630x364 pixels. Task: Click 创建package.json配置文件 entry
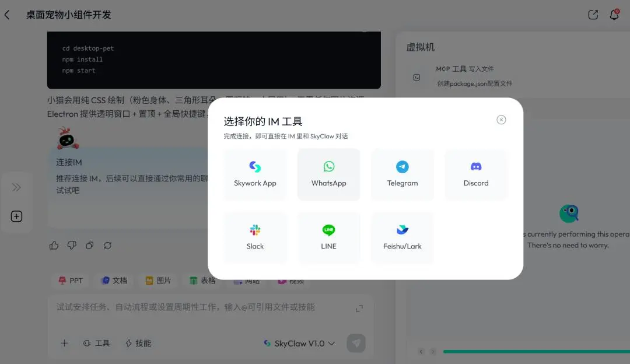coord(474,83)
